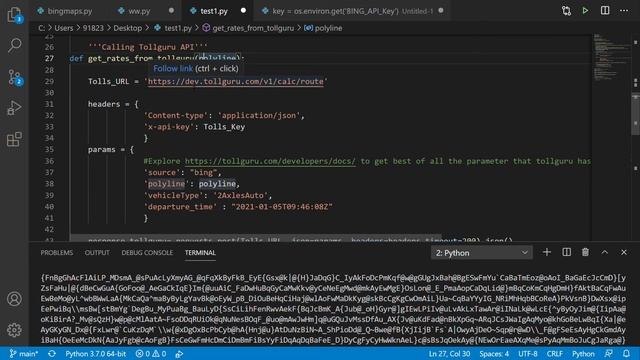This screenshot has width=640, height=360.
Task: Switch to main branch indicator
Action: pos(24,353)
